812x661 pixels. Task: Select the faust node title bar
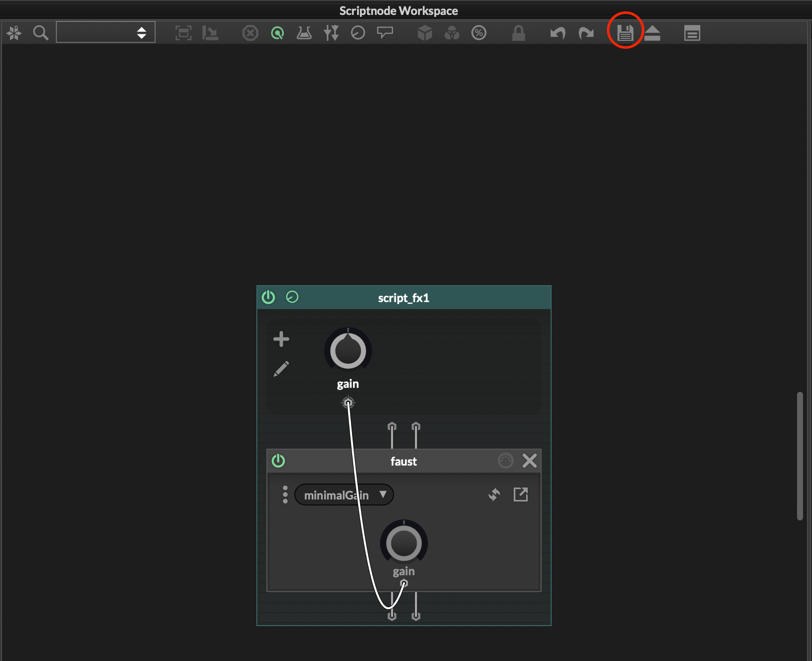(x=404, y=461)
